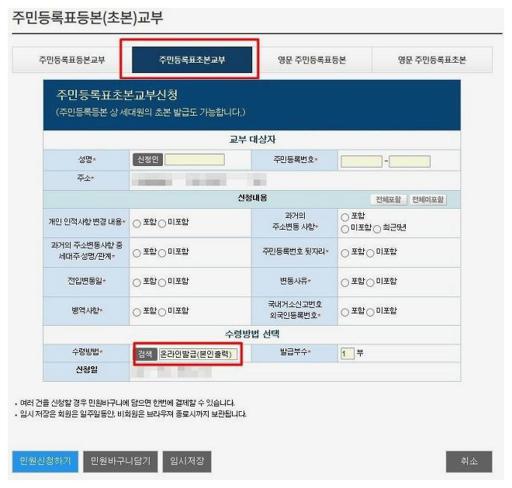Viewport: 512px width, 488px height.
Task: Click the first 주민등록번호 input box
Action: click(x=361, y=162)
